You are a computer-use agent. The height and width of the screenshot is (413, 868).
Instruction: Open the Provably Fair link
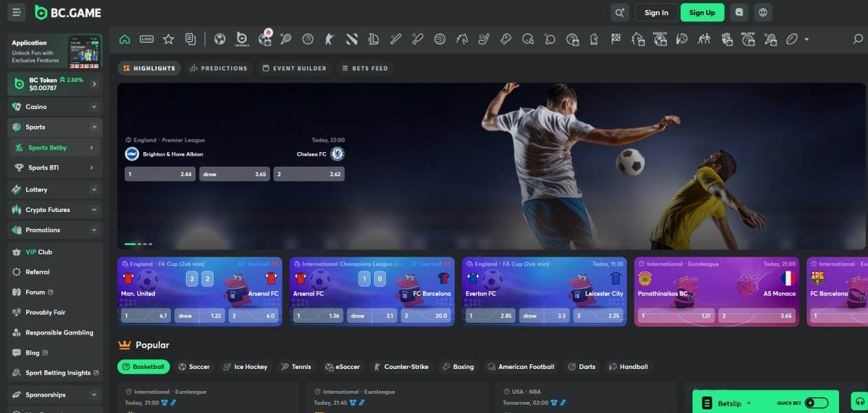45,313
